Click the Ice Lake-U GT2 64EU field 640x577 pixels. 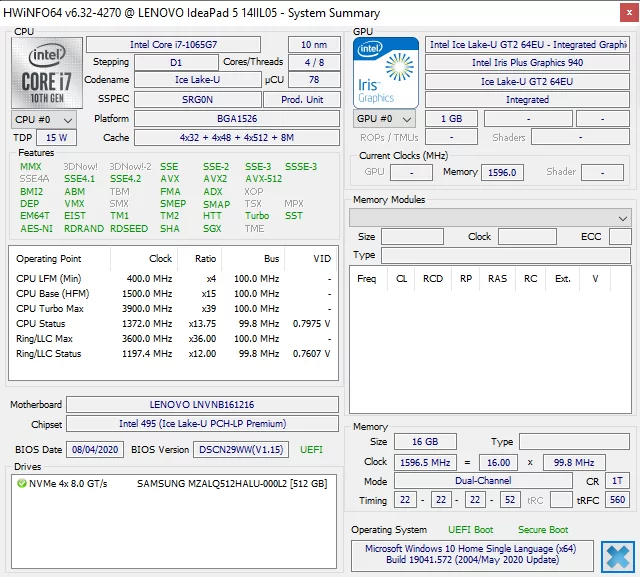pyautogui.click(x=527, y=81)
